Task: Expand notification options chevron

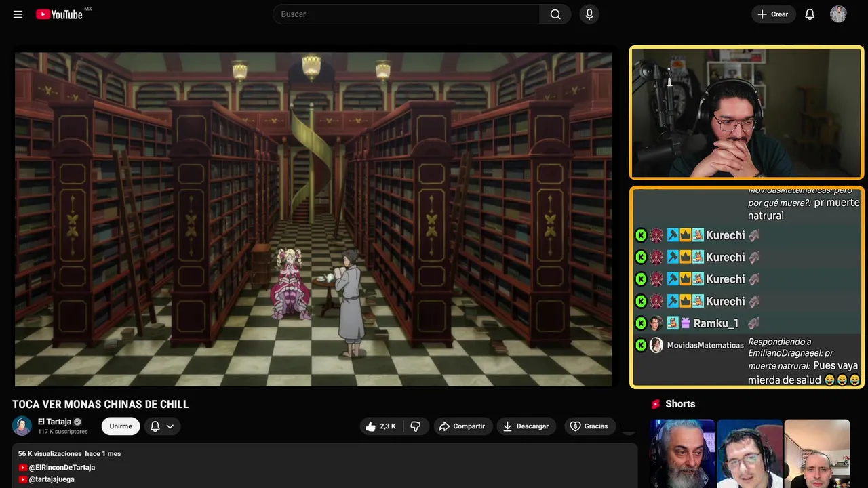Action: tap(170, 426)
